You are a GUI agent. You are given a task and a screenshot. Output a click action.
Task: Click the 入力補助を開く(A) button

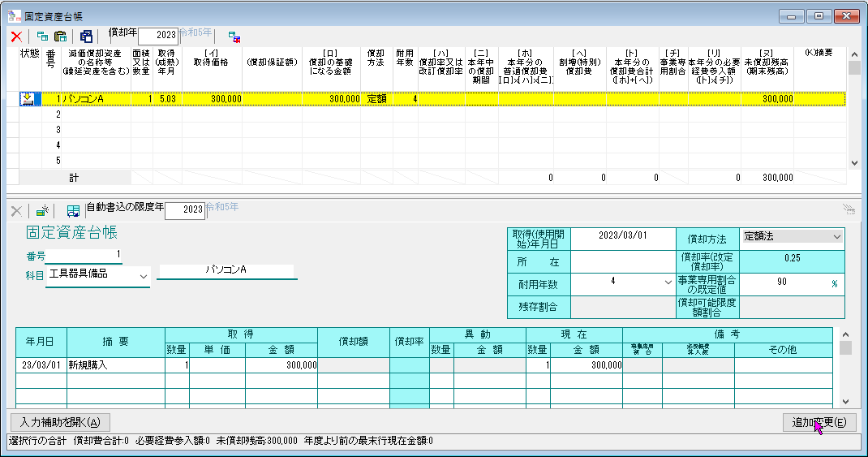60,423
